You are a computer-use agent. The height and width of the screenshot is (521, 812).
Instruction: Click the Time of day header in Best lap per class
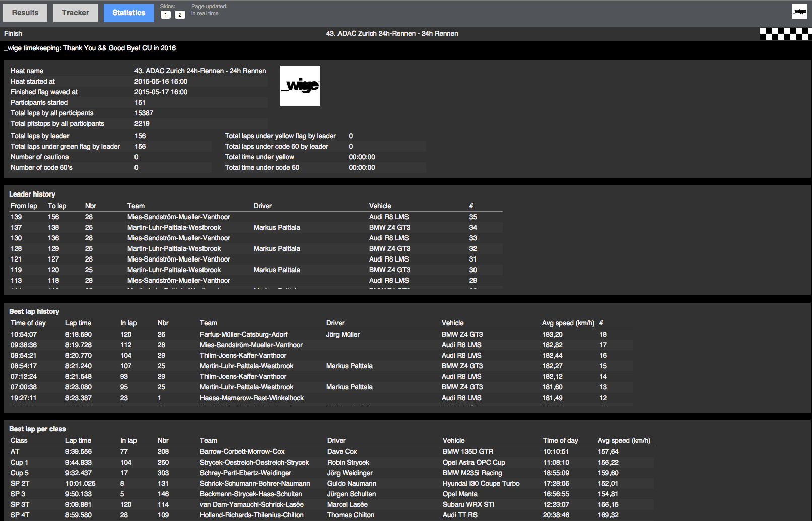click(x=560, y=440)
